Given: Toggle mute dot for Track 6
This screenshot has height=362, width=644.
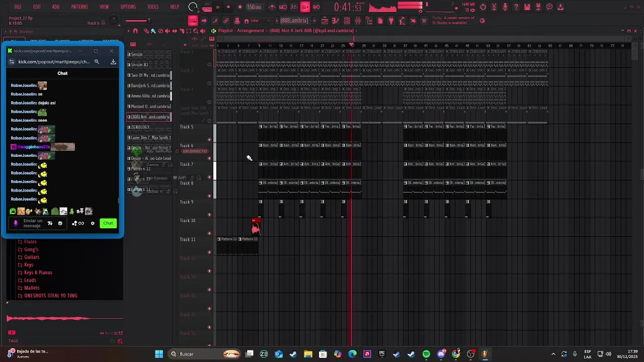Looking at the screenshot, I should [209, 158].
